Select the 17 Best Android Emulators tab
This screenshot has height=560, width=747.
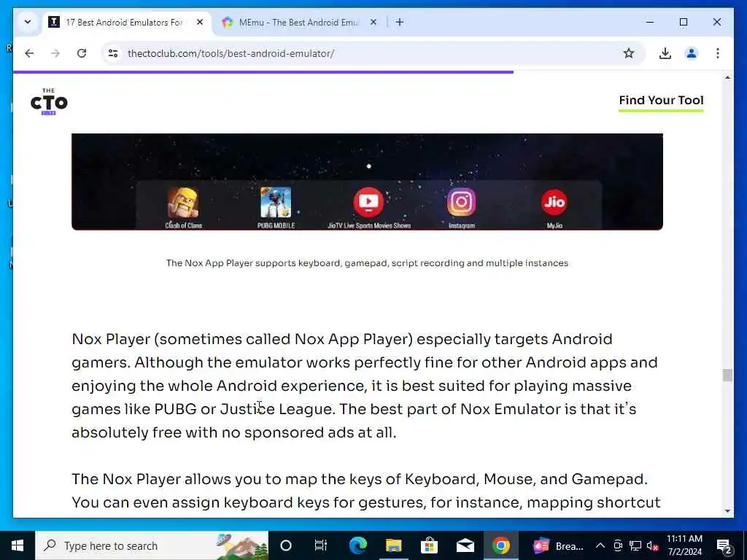coord(124,23)
